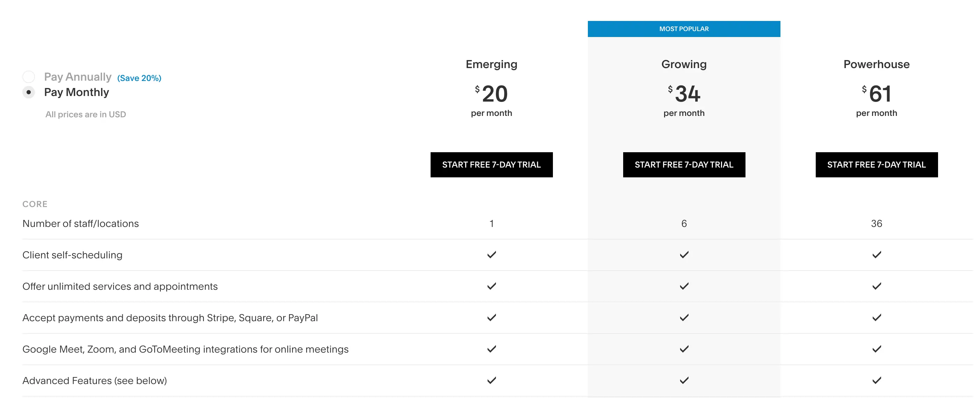Click Client self-scheduling checkmark under Emerging

pos(491,255)
